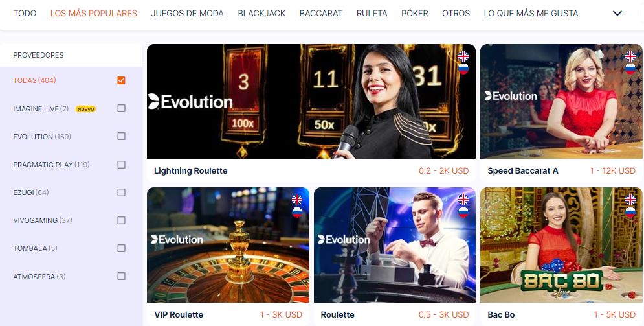Open the Bac Bo game title link
The image size is (644, 326).
click(x=501, y=314)
